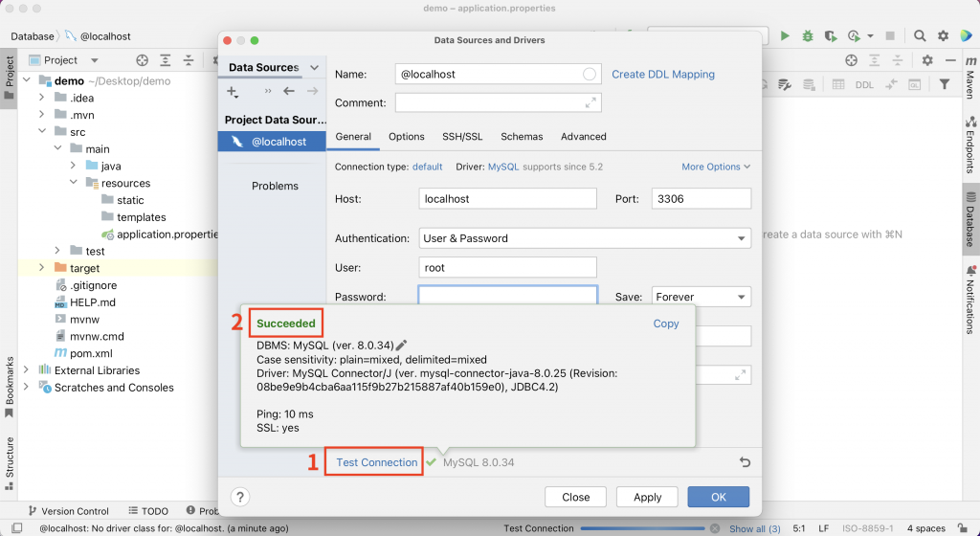980x536 pixels.
Task: Open the Search Everywhere magnifier icon
Action: [x=920, y=35]
